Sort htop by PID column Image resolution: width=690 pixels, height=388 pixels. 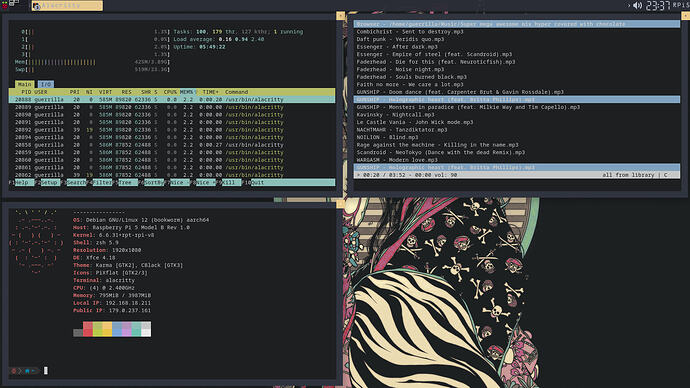[x=26, y=92]
